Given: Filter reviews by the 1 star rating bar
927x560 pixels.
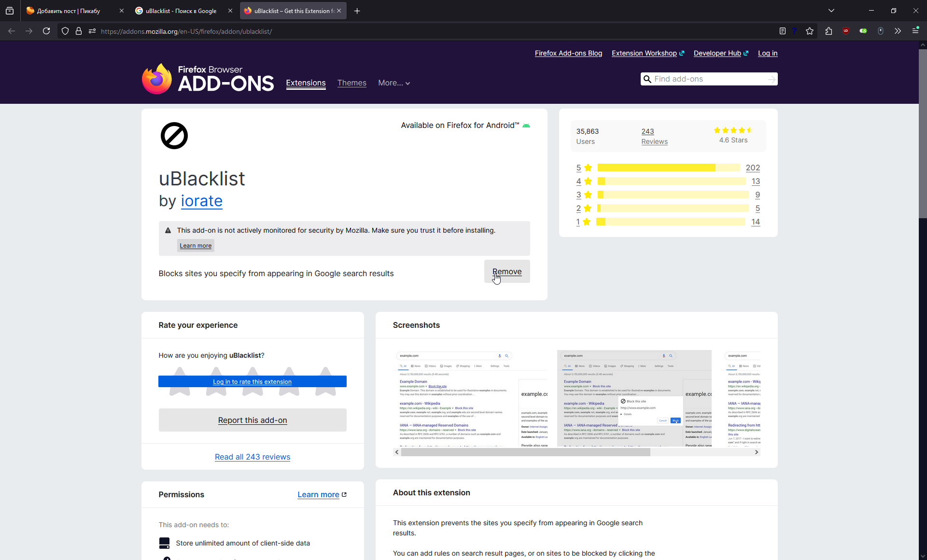Looking at the screenshot, I should 671,222.
